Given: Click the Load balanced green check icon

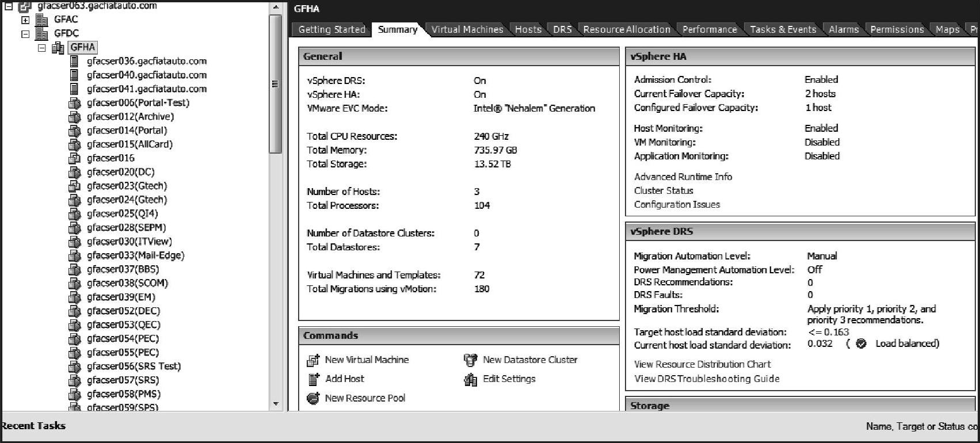Looking at the screenshot, I should coord(861,344).
